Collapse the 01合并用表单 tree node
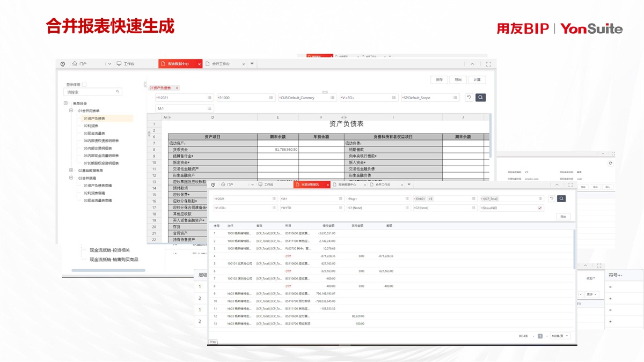 (71, 110)
